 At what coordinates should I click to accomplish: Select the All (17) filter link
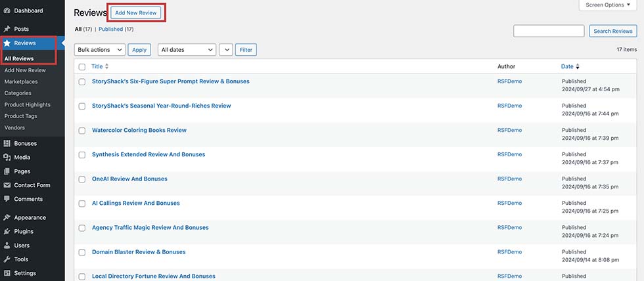point(83,29)
